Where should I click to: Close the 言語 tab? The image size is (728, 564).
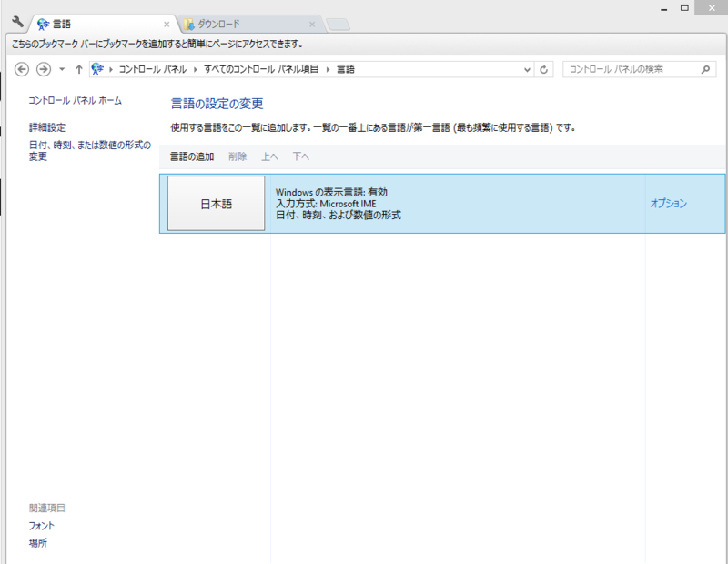pos(167,25)
